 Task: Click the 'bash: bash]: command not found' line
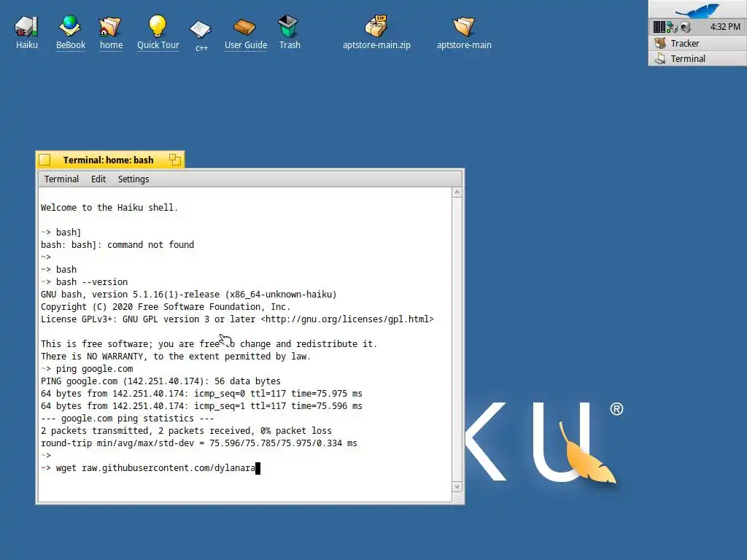click(117, 245)
